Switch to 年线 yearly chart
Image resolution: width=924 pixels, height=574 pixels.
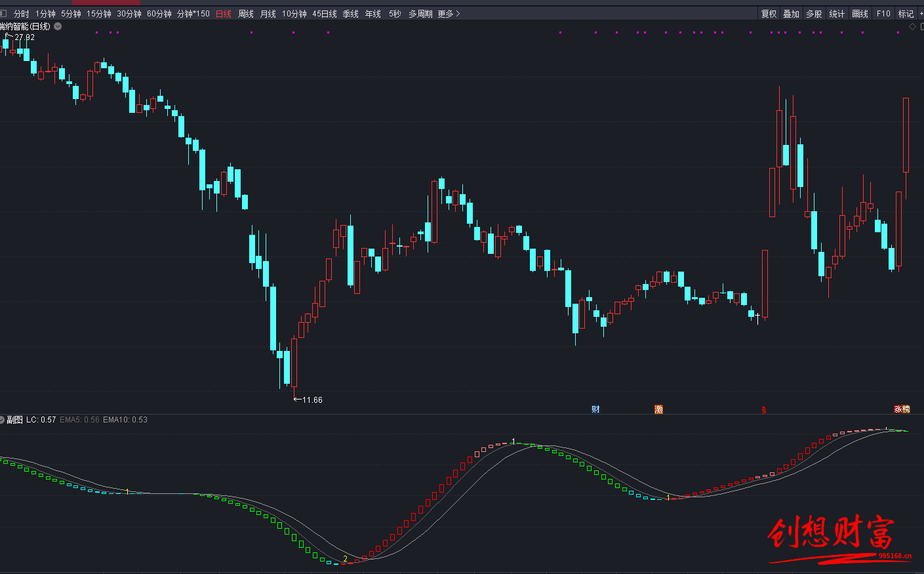pos(373,14)
